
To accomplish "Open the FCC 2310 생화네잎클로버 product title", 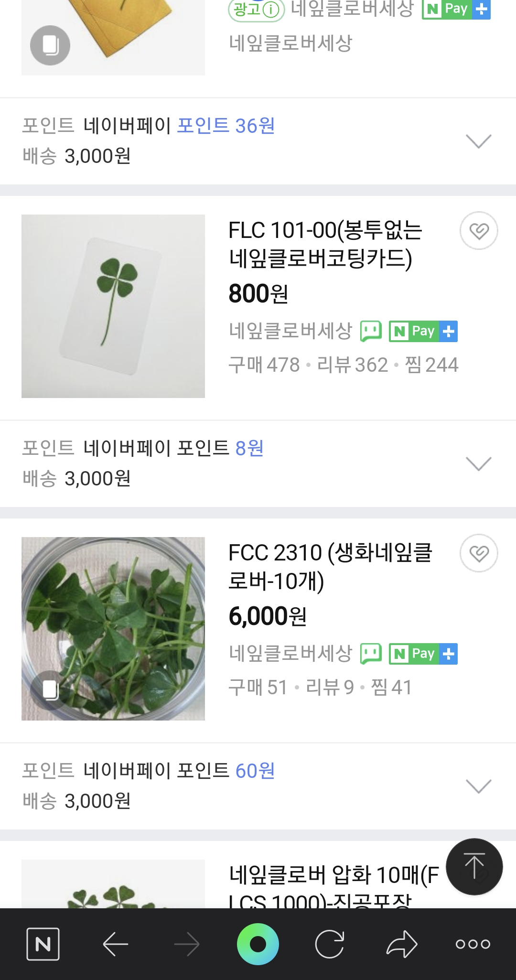I will (x=330, y=567).
